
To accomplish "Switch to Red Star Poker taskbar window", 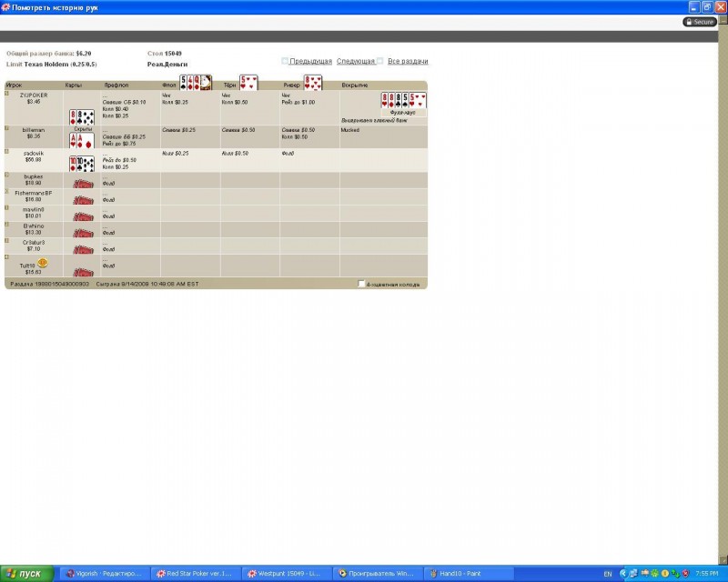I will (x=195, y=574).
